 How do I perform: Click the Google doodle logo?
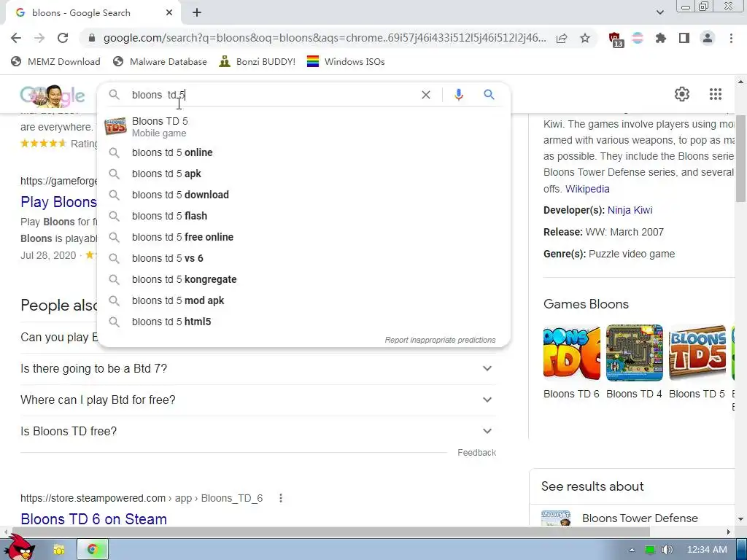click(x=53, y=96)
